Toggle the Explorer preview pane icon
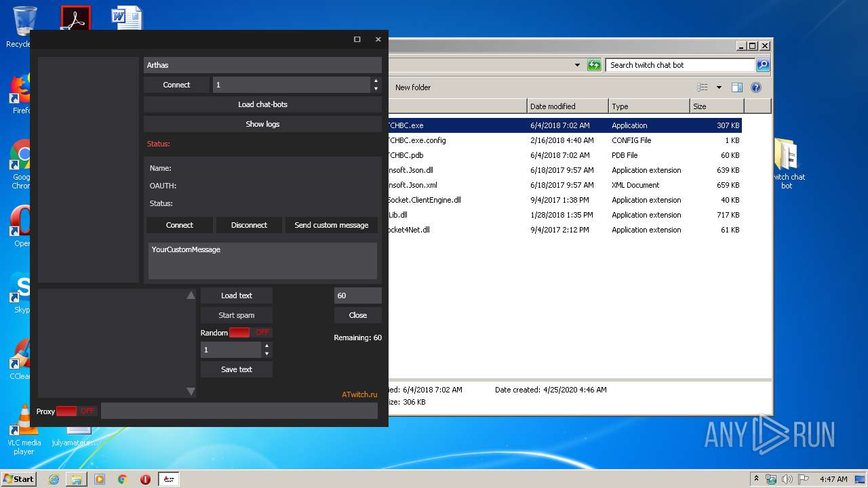The image size is (868, 488). 737,87
